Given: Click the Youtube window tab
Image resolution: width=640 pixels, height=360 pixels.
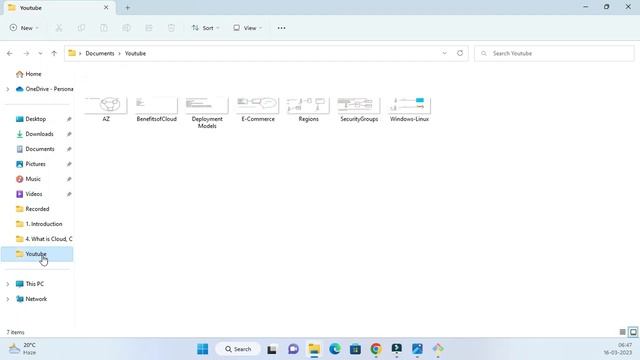Looking at the screenshot, I should coord(59,8).
